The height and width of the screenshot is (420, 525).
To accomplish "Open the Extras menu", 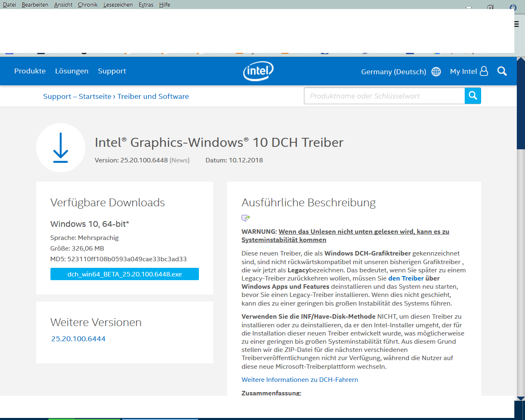I will pos(146,5).
